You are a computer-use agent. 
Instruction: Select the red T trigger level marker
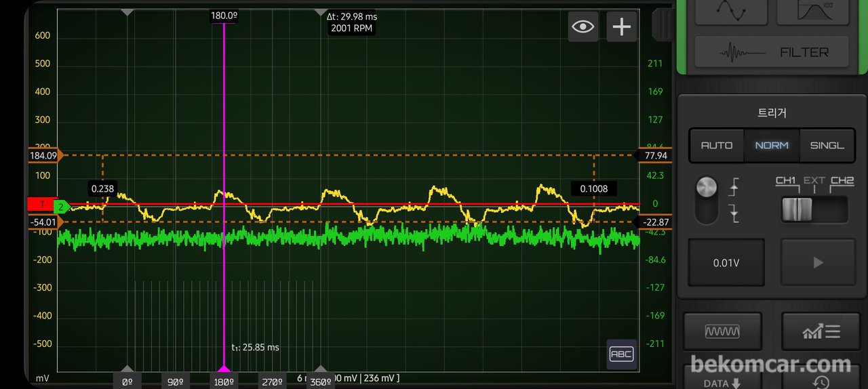[x=41, y=204]
